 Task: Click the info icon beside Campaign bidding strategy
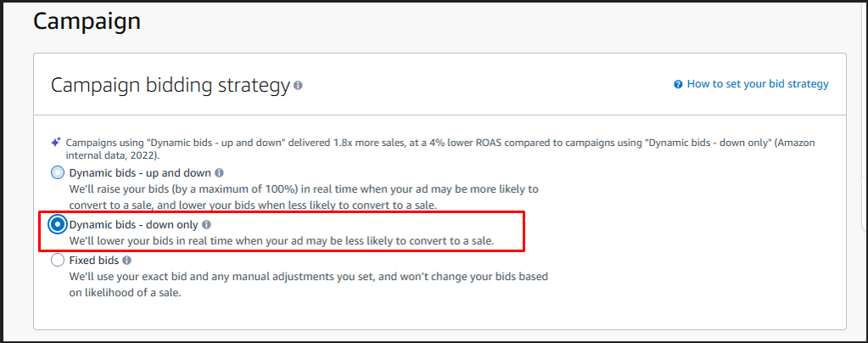pyautogui.click(x=298, y=86)
